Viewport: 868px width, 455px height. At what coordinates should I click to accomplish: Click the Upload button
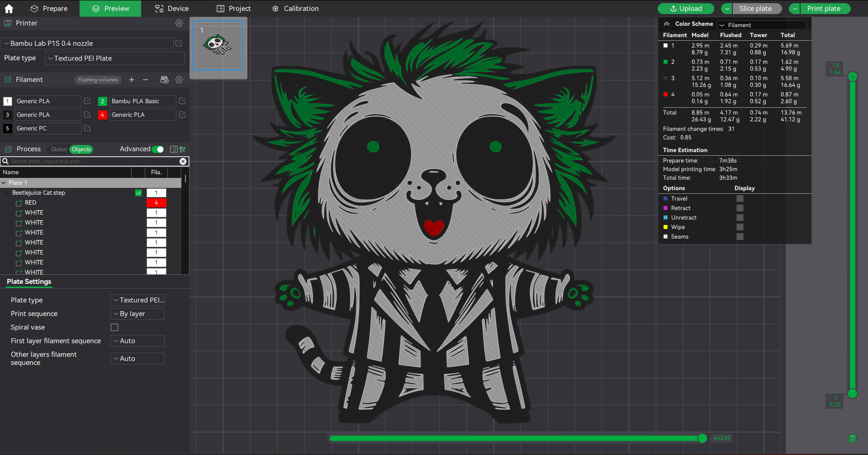point(686,9)
